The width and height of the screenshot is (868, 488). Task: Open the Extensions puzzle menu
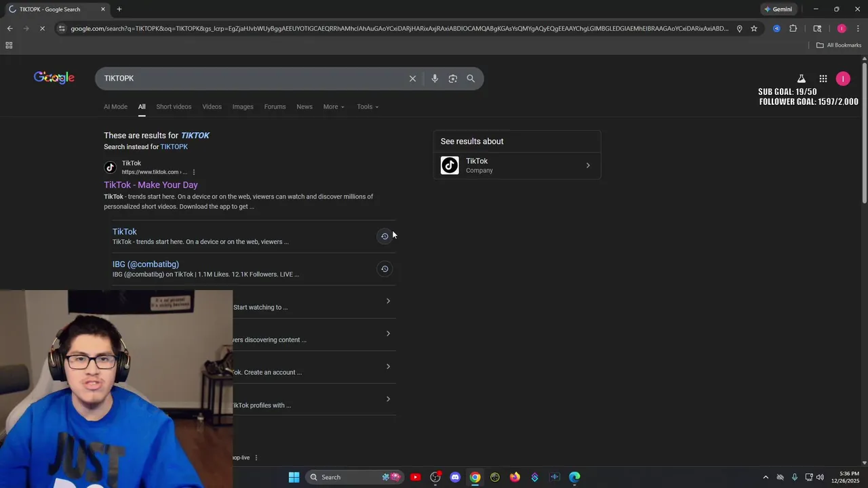click(x=793, y=28)
